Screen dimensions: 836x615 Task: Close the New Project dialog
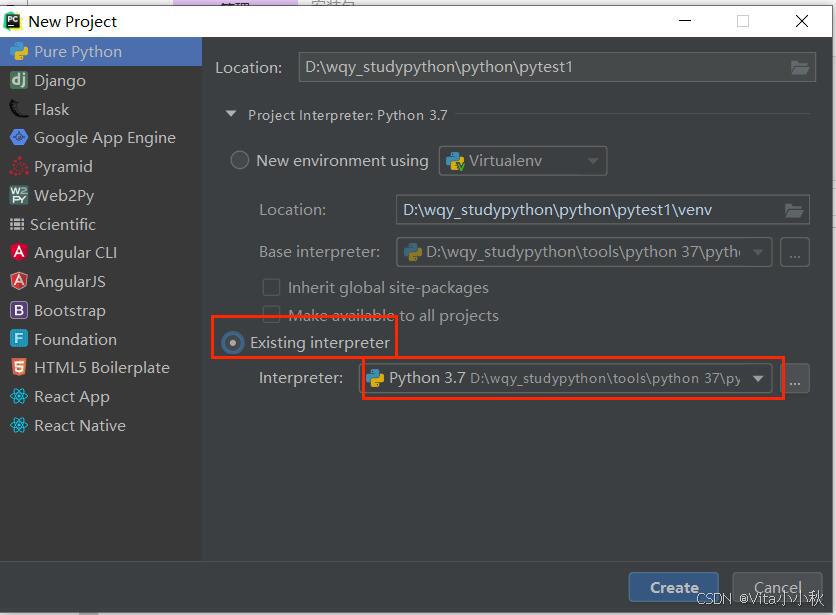coord(801,21)
